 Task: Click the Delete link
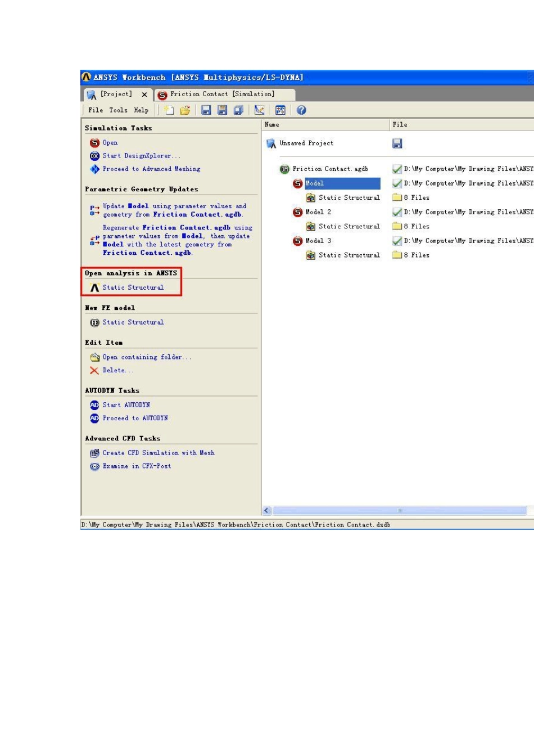click(x=118, y=370)
